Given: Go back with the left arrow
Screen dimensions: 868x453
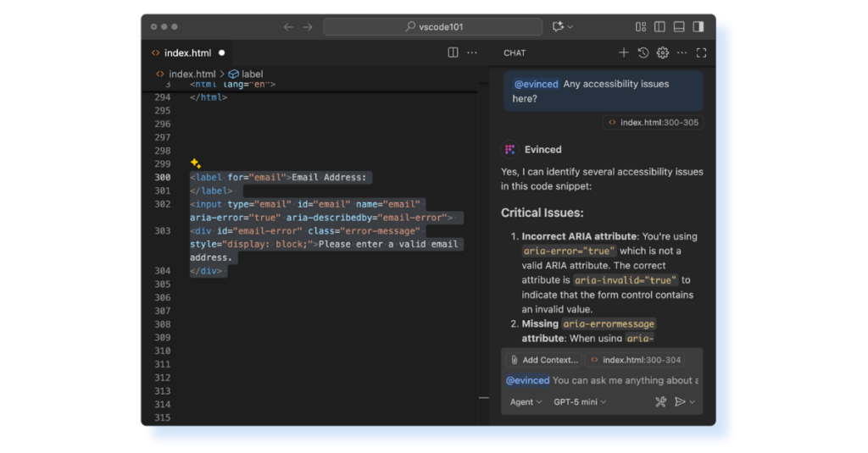Looking at the screenshot, I should click(288, 26).
